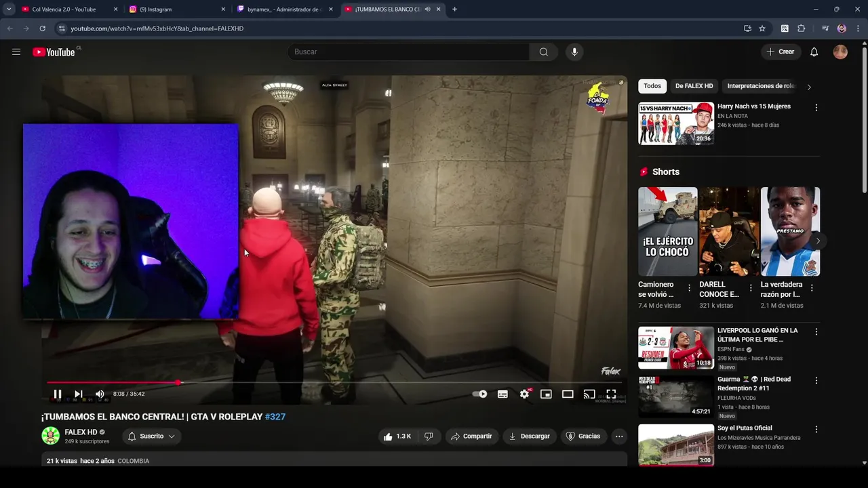Switch to Col Valencia 2.0 YouTube tab
The height and width of the screenshot is (488, 868).
(x=68, y=9)
